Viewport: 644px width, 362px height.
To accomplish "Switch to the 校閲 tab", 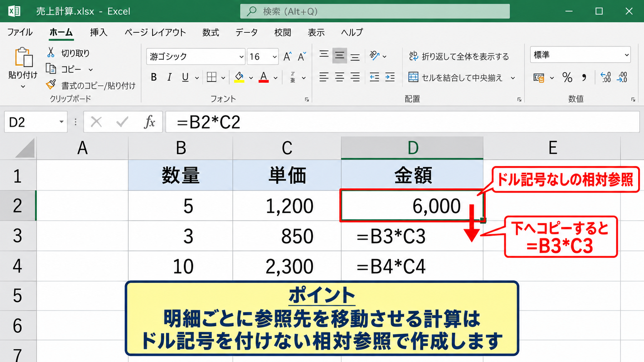I will [283, 32].
